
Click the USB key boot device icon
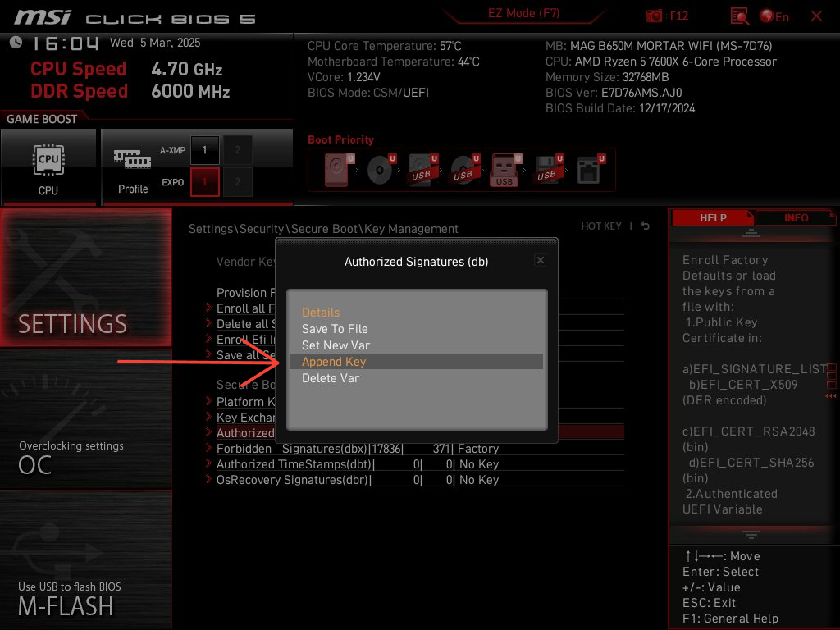(504, 171)
